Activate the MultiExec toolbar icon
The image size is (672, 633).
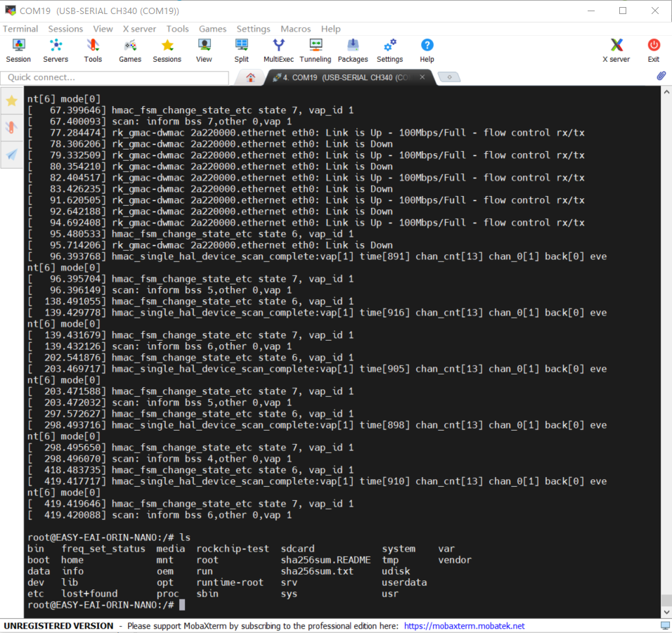click(278, 51)
